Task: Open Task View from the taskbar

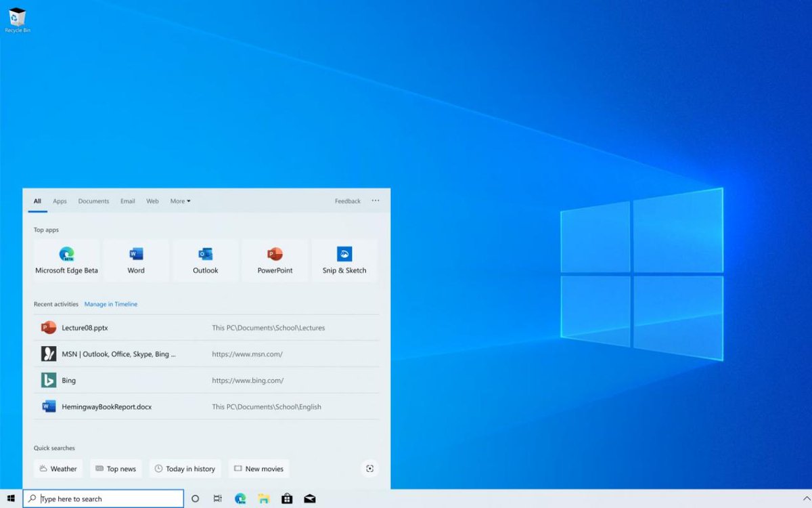Action: (217, 499)
